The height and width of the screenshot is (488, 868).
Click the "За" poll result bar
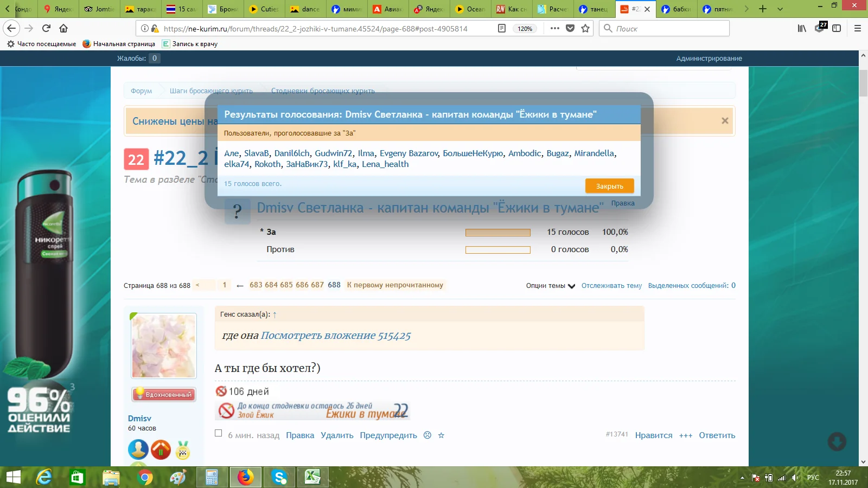click(498, 233)
